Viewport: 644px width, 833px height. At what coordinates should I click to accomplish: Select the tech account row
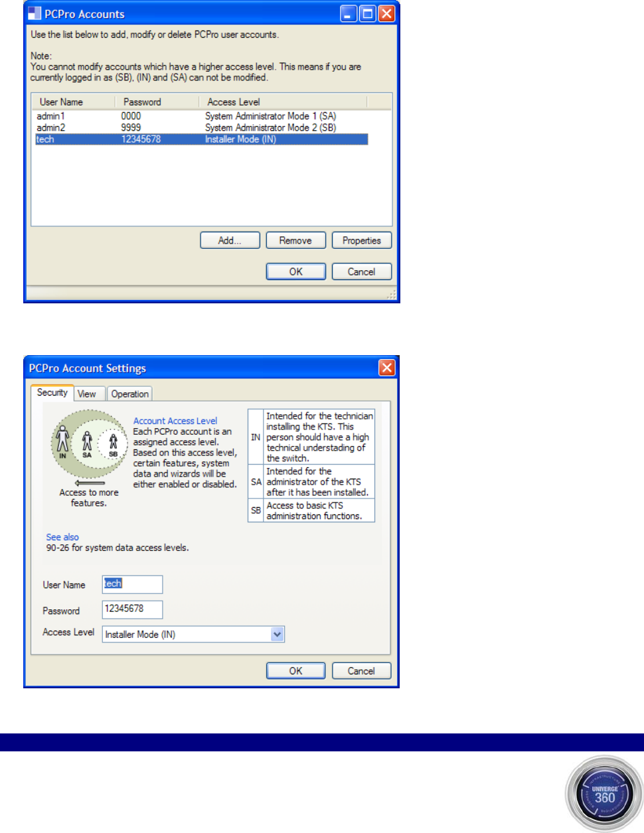pyautogui.click(x=202, y=139)
